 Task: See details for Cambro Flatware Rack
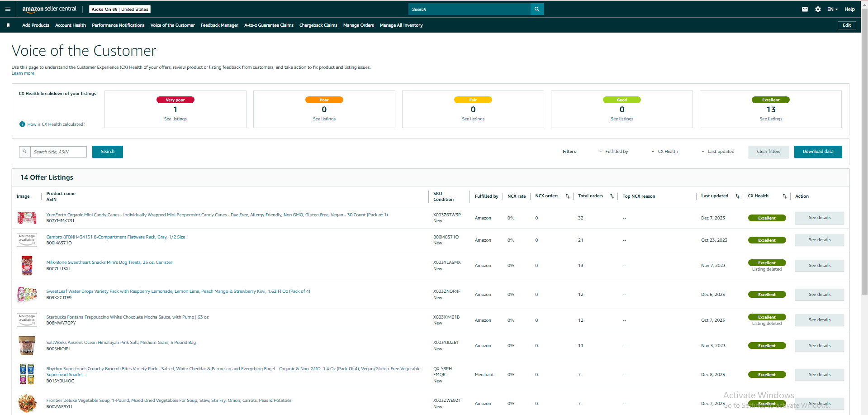click(820, 240)
